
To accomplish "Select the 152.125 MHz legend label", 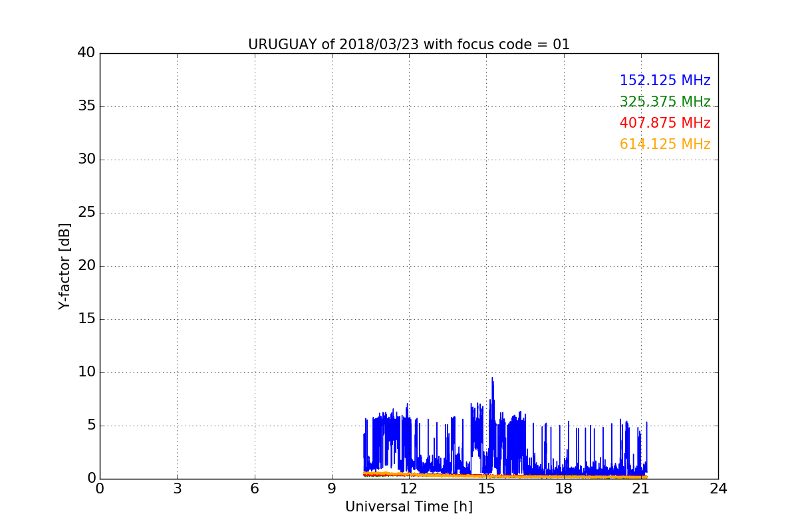I will coord(665,80).
